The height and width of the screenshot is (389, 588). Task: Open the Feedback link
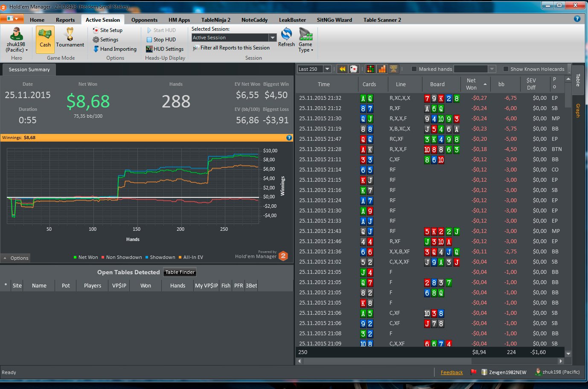point(451,372)
